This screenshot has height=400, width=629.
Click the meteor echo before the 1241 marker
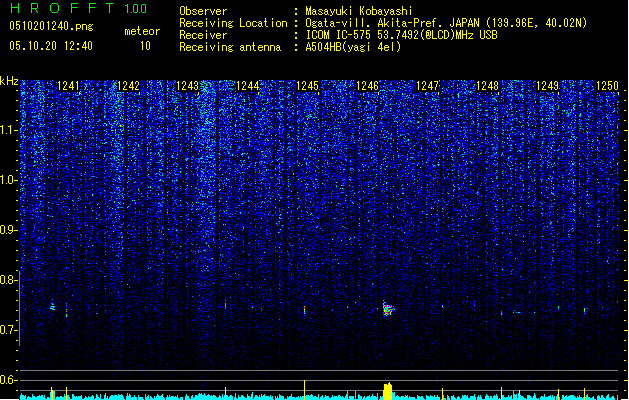point(52,307)
